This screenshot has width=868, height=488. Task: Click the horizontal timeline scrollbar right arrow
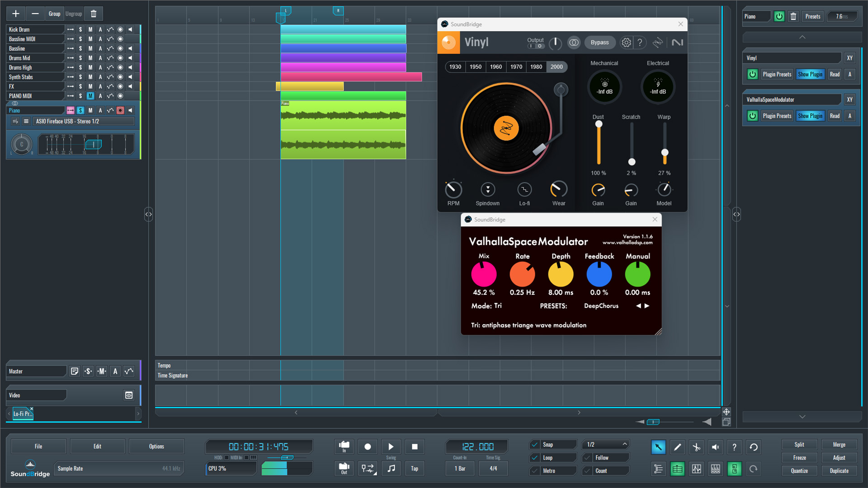[x=579, y=413]
